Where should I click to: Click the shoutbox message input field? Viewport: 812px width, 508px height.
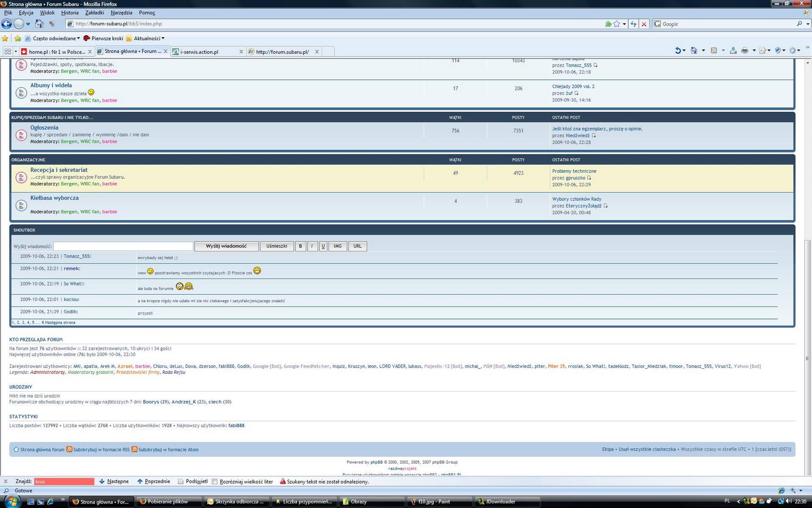(123, 246)
